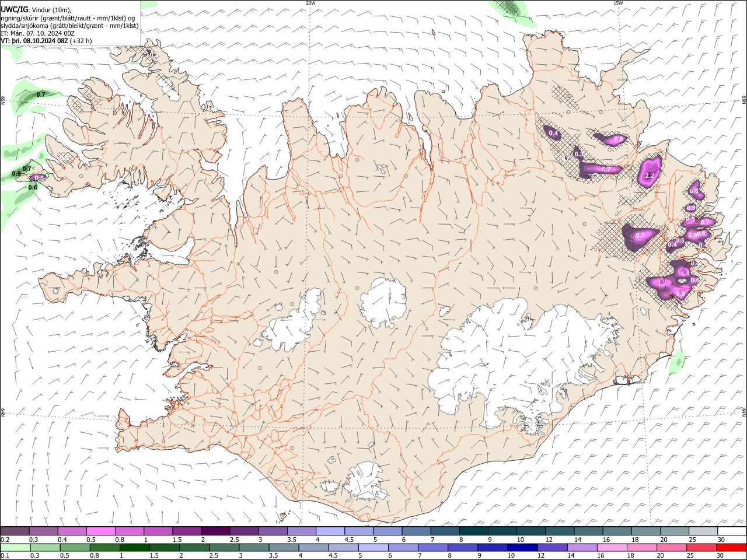747x560 pixels.
Task: Pick the upper-row swatch starting at 12
Action: click(x=559, y=531)
